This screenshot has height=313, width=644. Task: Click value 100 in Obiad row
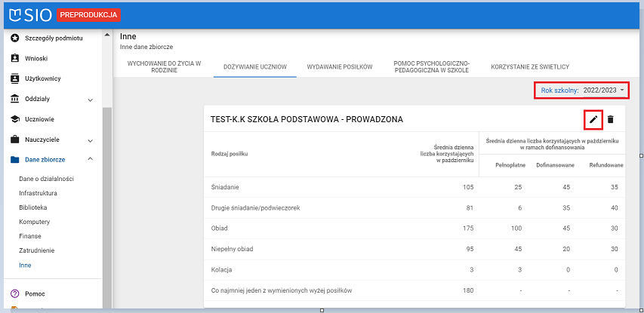click(x=515, y=229)
